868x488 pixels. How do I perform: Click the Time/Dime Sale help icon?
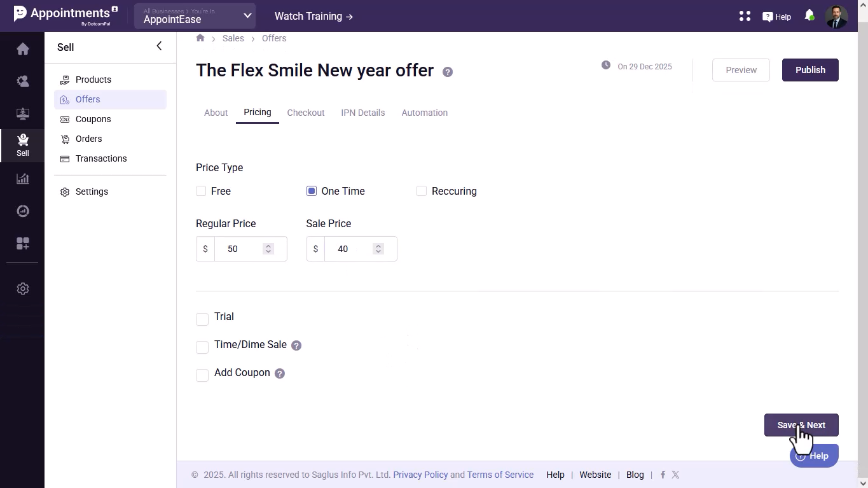(296, 345)
